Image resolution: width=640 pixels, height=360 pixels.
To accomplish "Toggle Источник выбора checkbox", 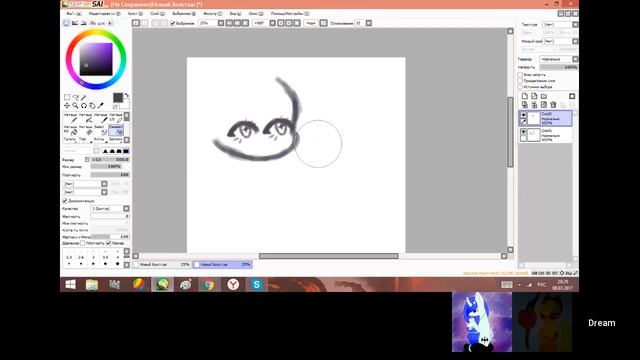I will click(x=520, y=87).
